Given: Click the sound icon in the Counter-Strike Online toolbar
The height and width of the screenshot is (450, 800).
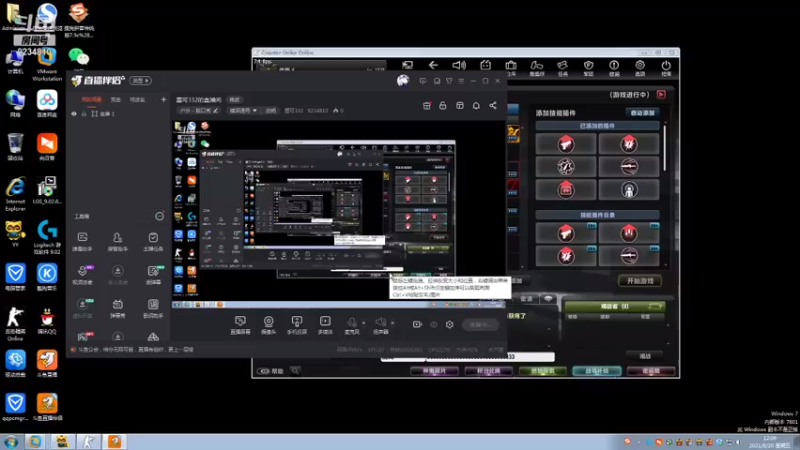Looking at the screenshot, I should (x=459, y=65).
